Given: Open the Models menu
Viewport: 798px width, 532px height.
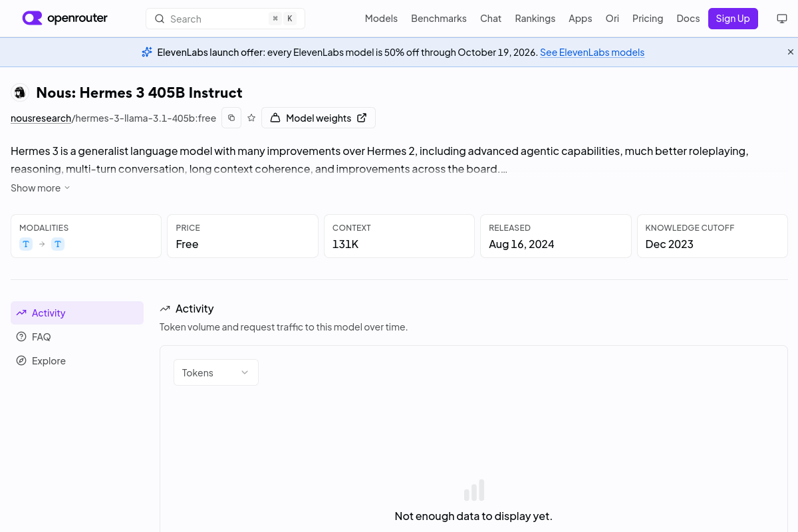Looking at the screenshot, I should (381, 19).
